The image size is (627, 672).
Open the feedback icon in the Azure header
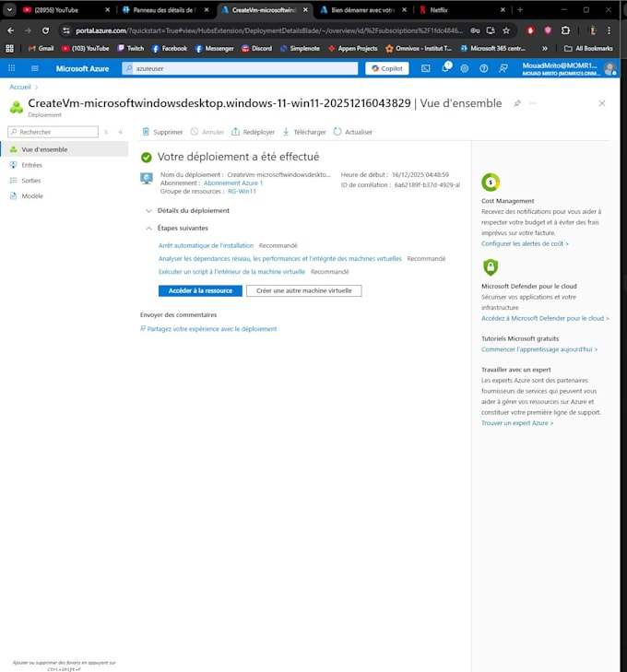pos(503,68)
